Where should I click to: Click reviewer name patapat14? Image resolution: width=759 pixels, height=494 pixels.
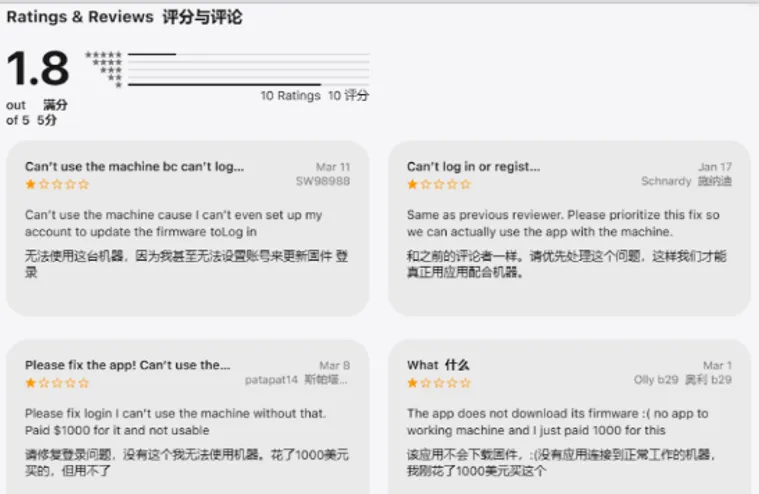pyautogui.click(x=271, y=380)
